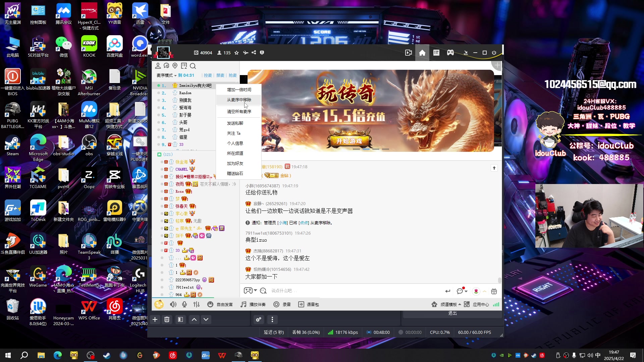
Task: Open Windows Start menu
Action: point(8,355)
